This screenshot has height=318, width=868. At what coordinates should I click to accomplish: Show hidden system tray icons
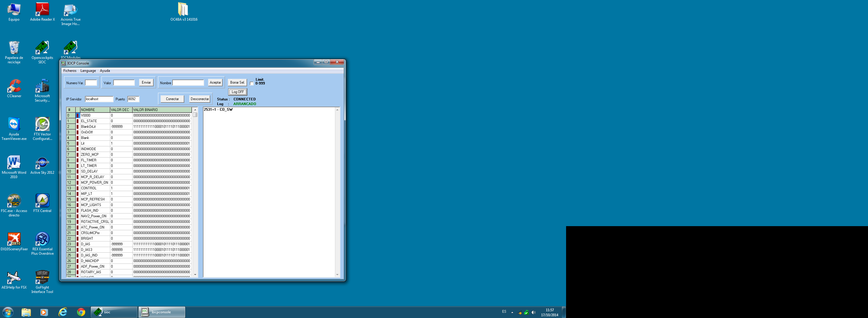(x=512, y=312)
